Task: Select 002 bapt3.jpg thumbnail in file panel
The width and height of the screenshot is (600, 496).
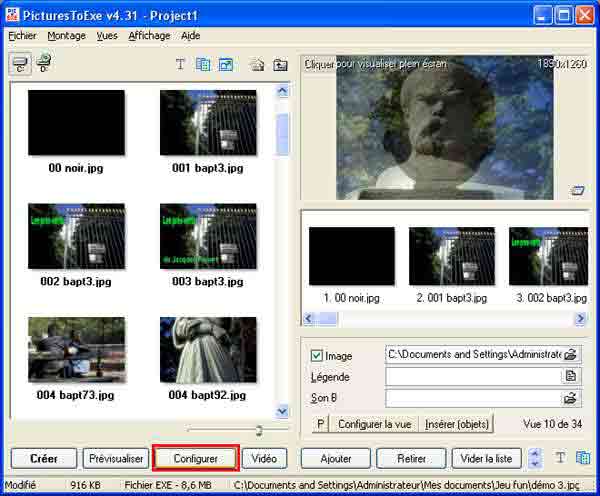Action: click(x=76, y=236)
